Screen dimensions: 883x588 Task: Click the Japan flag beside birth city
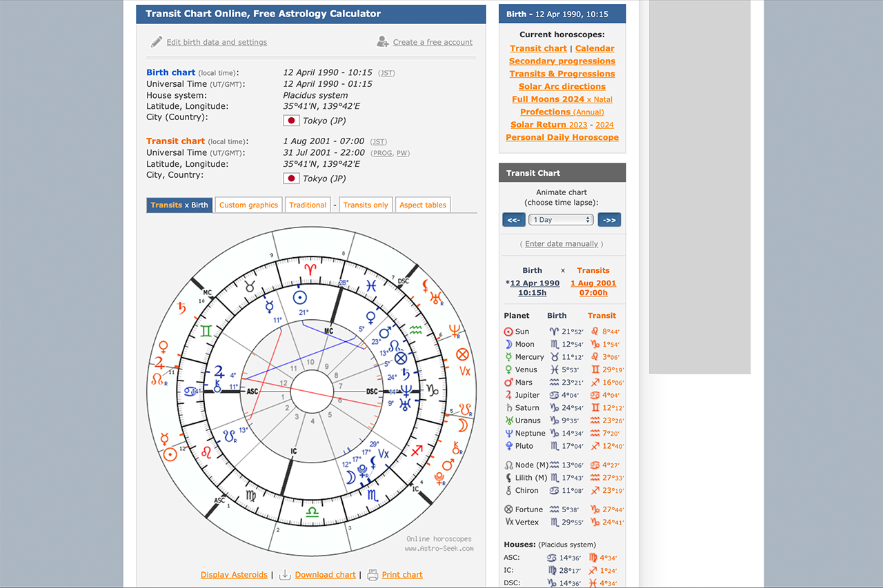point(291,121)
